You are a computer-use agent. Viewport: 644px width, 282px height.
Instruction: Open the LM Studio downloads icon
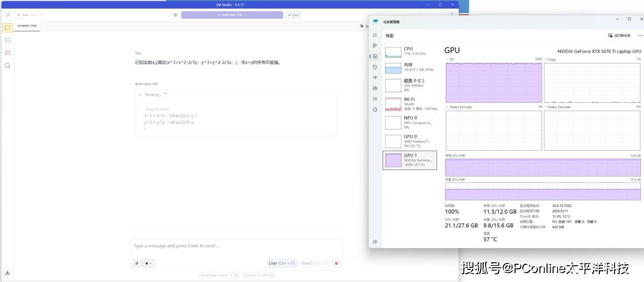coord(8,272)
